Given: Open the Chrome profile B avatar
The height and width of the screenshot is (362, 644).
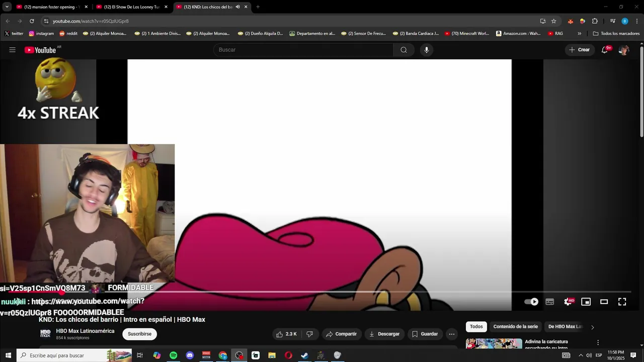Looking at the screenshot, I should (625, 21).
